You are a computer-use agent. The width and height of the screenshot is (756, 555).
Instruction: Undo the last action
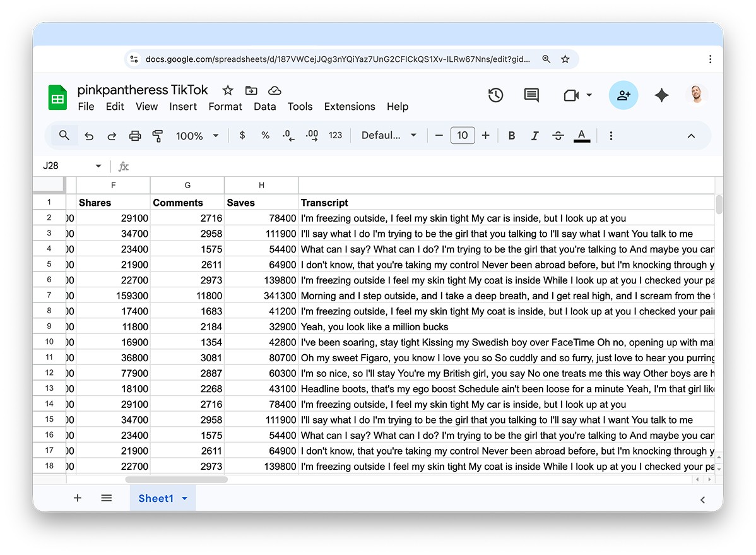pos(89,136)
